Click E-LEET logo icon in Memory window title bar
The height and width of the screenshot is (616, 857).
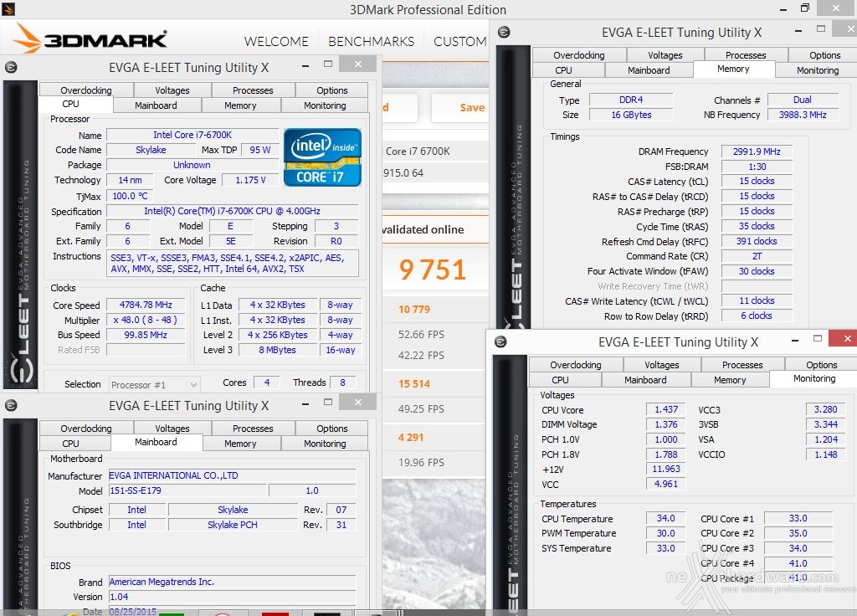click(504, 33)
